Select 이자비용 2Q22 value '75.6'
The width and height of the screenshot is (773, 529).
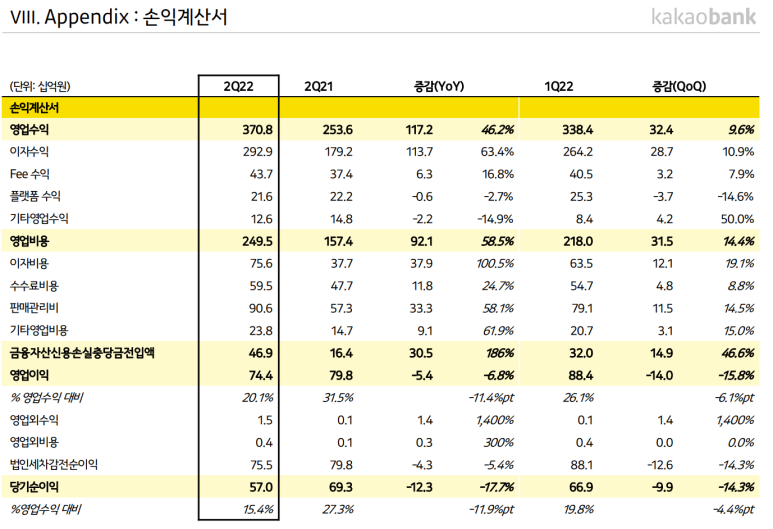pos(261,264)
